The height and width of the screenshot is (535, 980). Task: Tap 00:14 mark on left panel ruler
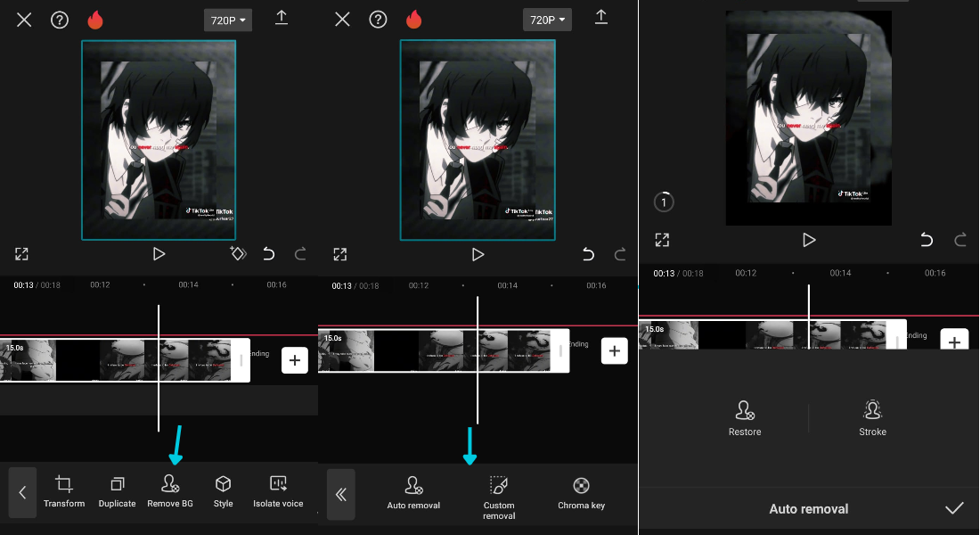pos(188,284)
